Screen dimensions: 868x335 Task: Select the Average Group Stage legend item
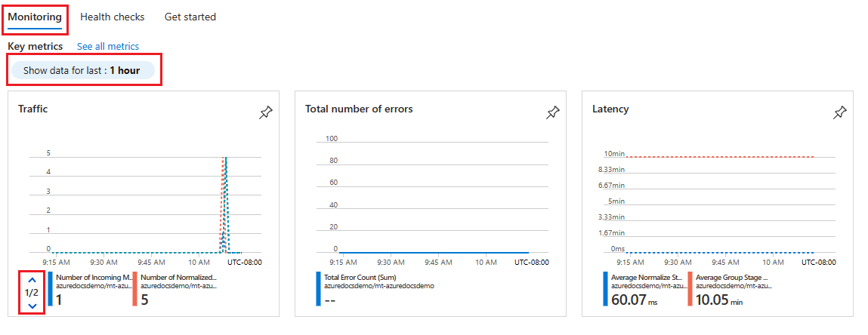coord(731,278)
